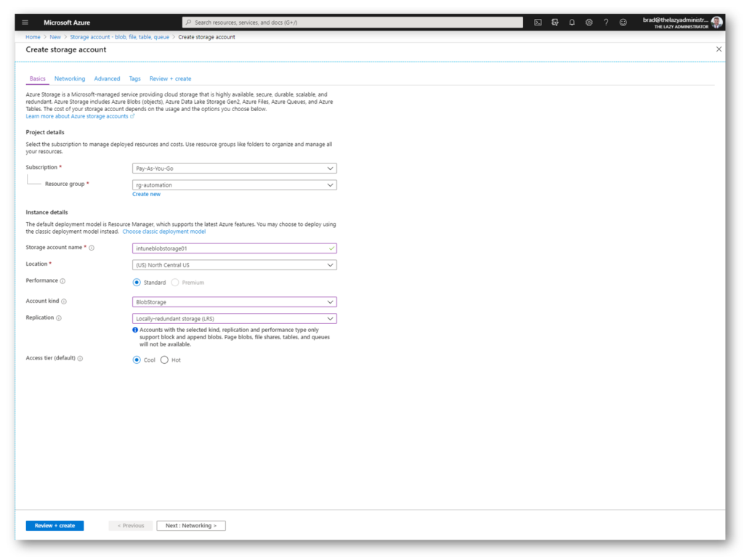
Task: Show info tooltip for Replication
Action: tap(59, 318)
